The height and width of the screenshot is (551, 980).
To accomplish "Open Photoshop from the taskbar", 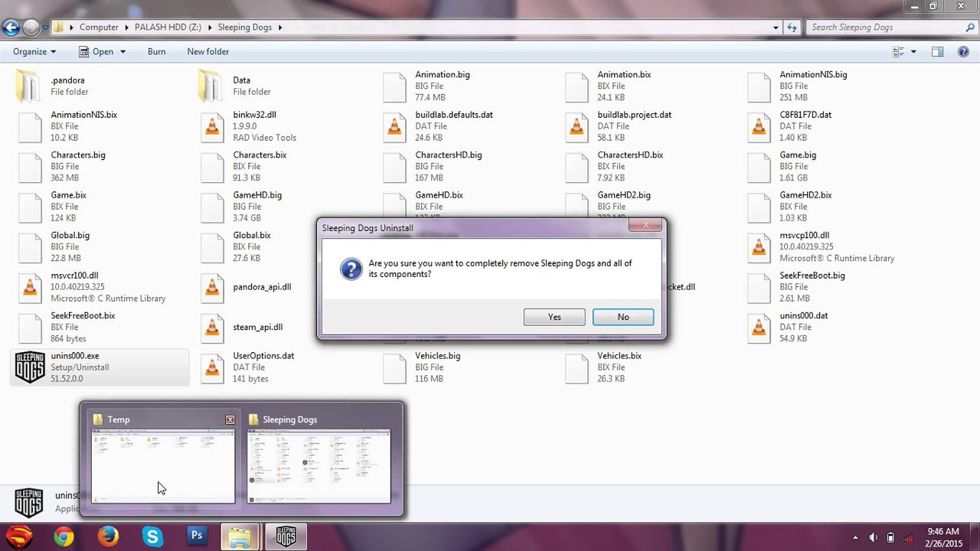I will pyautogui.click(x=197, y=537).
